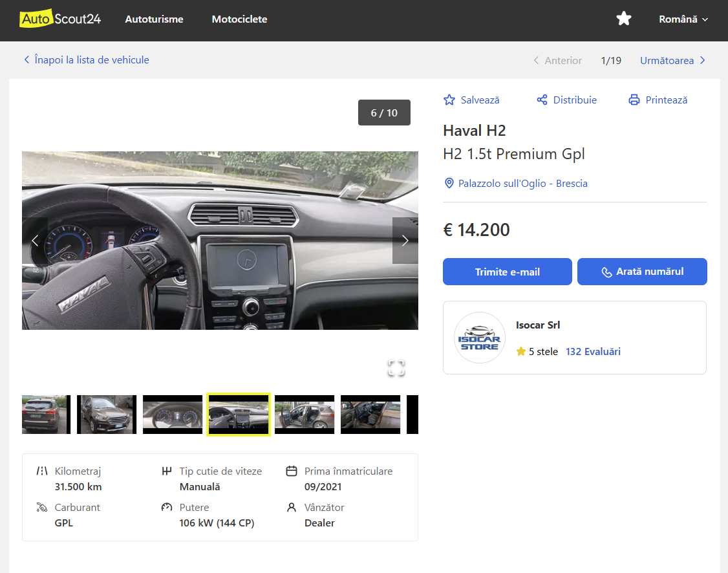728x573 pixels.
Task: Show next photo with right arrow
Action: point(405,241)
